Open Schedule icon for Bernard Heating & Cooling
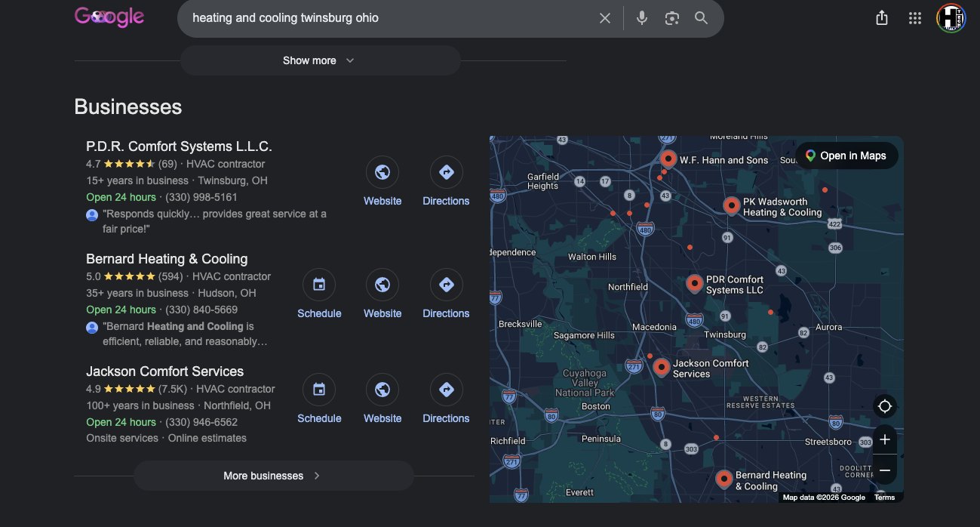 coord(319,285)
